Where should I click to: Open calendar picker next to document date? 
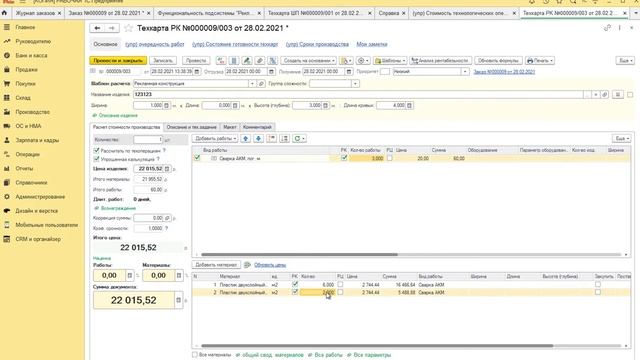click(x=197, y=71)
